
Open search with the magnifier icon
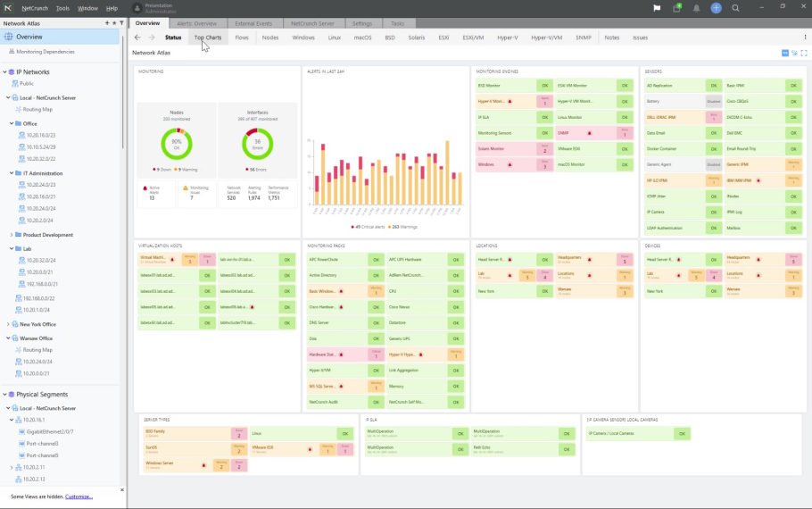(736, 8)
